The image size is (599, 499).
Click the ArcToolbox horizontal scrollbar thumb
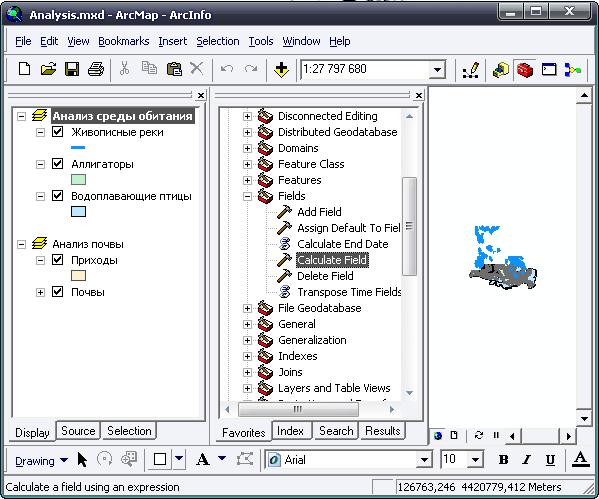298,410
